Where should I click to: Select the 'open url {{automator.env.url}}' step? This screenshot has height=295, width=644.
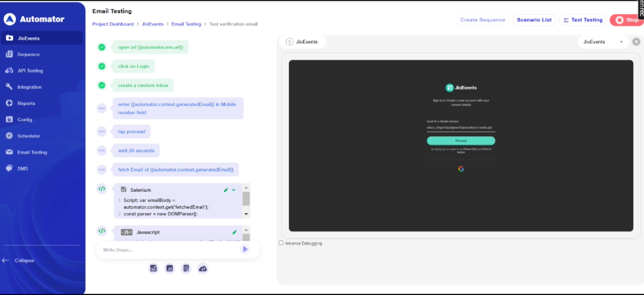point(150,47)
